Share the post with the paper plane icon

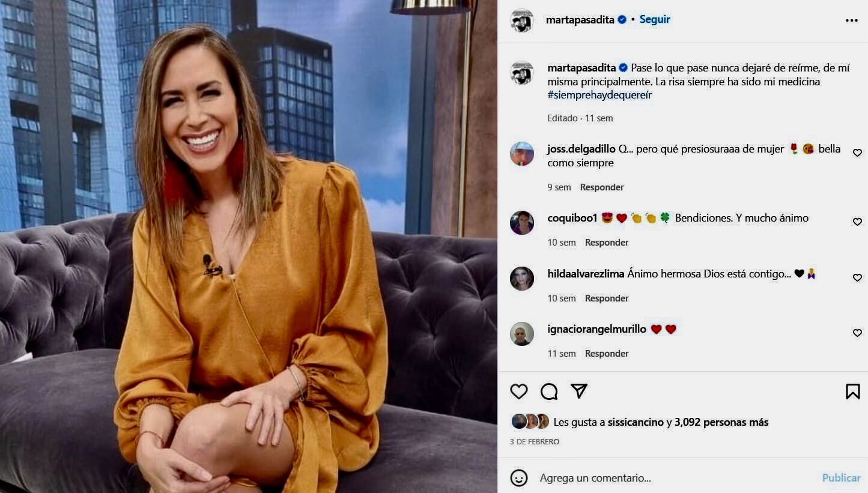point(579,391)
